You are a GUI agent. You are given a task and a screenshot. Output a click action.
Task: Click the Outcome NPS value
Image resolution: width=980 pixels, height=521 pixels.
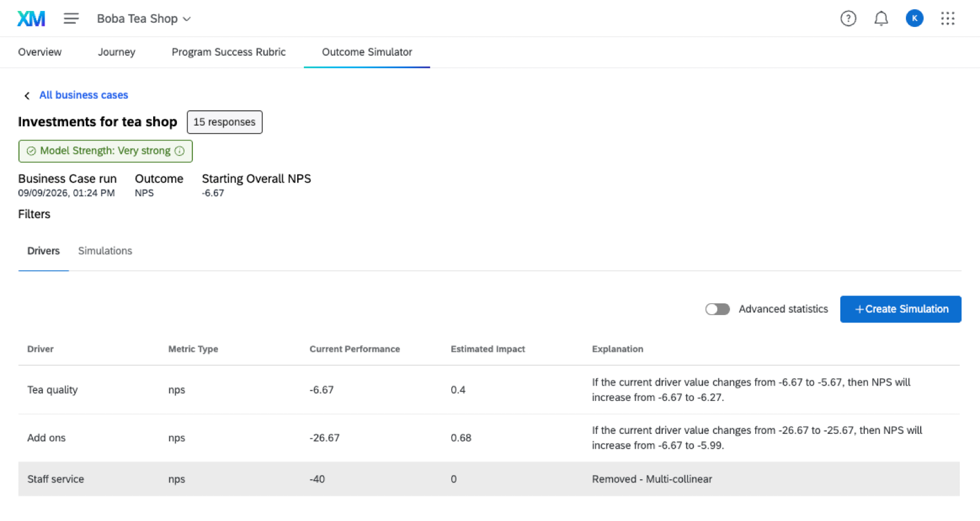tap(145, 193)
